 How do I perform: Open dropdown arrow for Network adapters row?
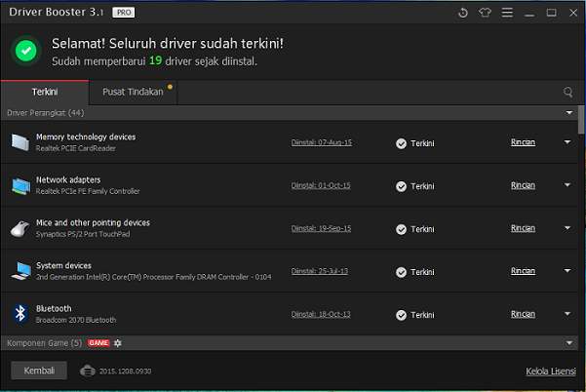tap(567, 185)
